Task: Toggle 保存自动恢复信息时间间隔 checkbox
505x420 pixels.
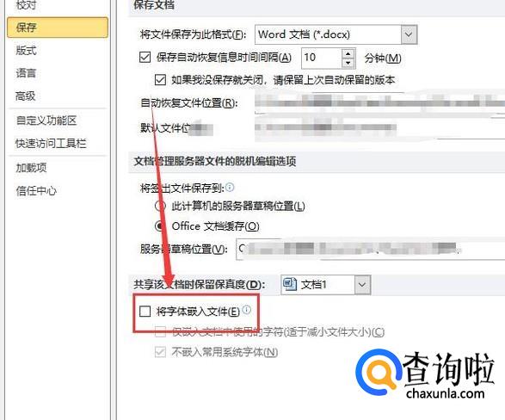Action: tap(145, 58)
